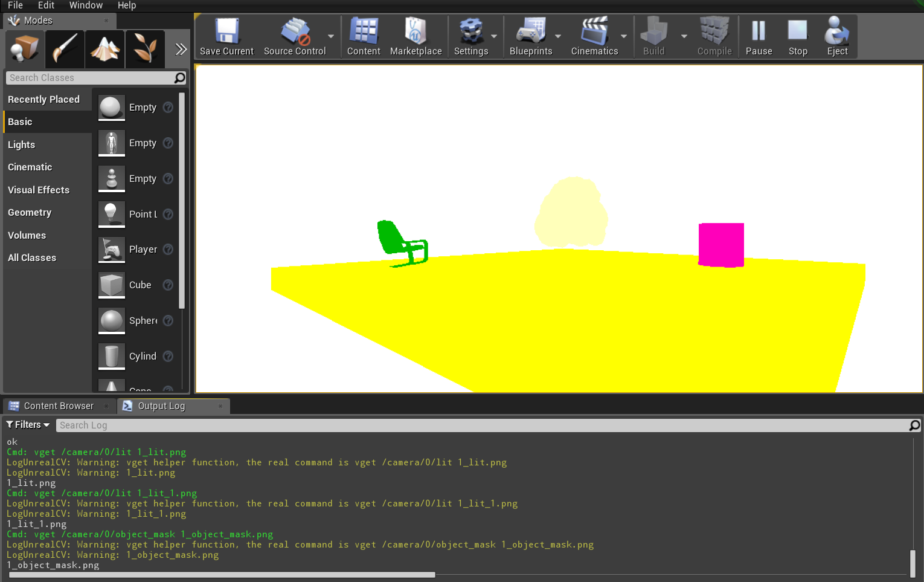
Task: Switch to Paint mode
Action: pos(65,48)
